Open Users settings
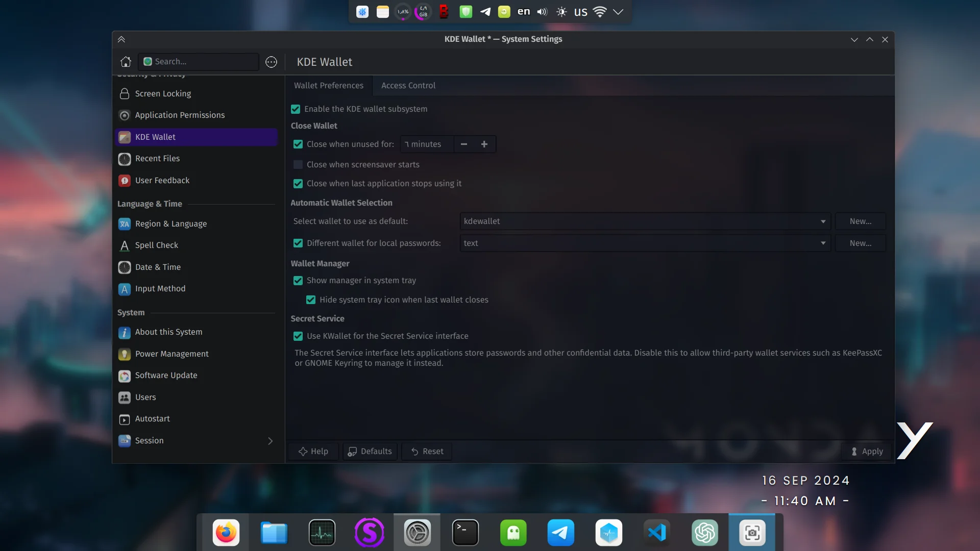Screen dimensions: 980x551 click(196, 397)
